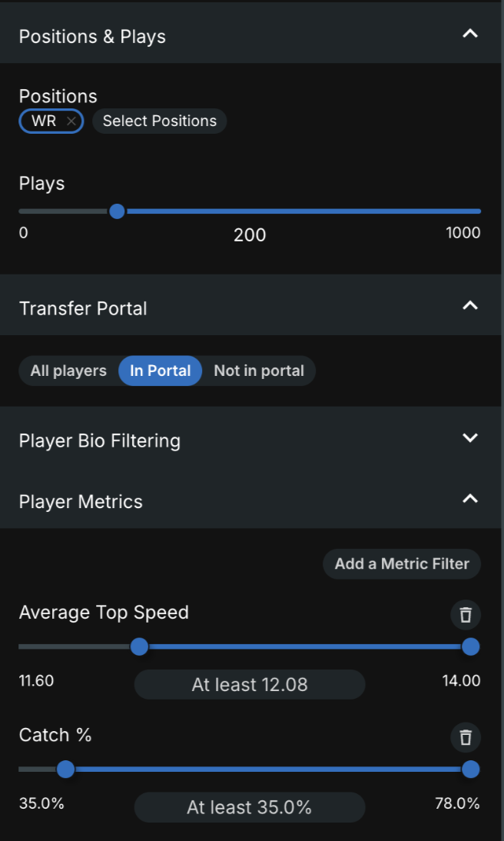Select the All players option

(68, 371)
